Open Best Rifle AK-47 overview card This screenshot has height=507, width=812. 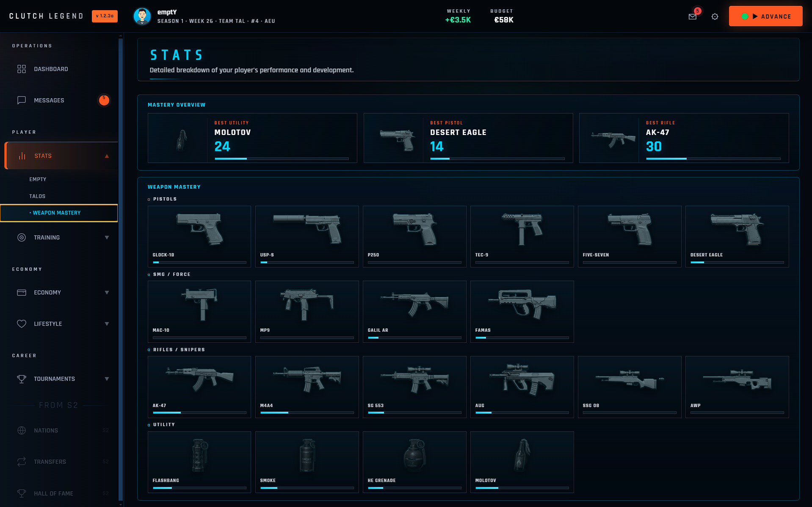(684, 138)
